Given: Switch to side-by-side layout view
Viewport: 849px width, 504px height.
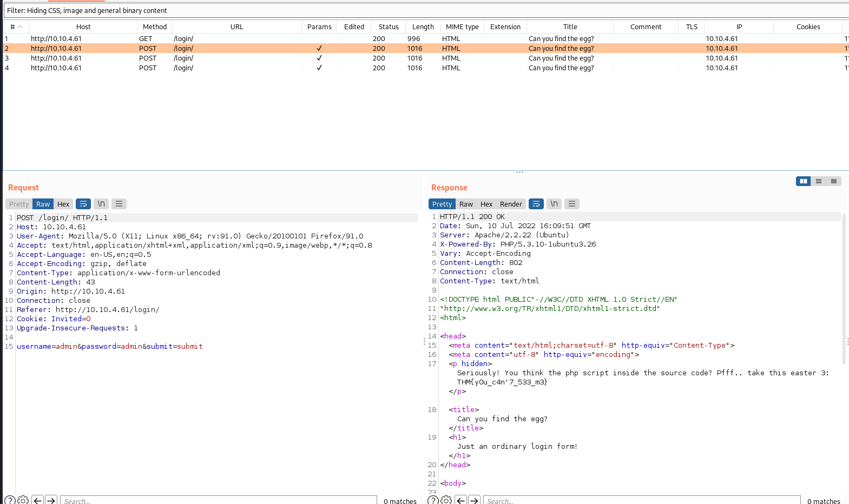Looking at the screenshot, I should click(x=804, y=181).
